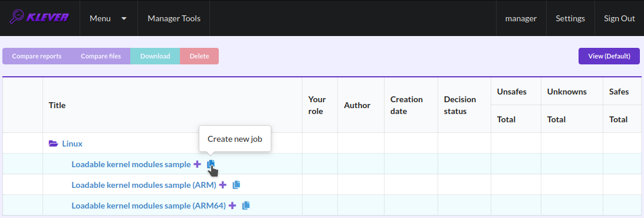Open the Menu dropdown

(109, 18)
